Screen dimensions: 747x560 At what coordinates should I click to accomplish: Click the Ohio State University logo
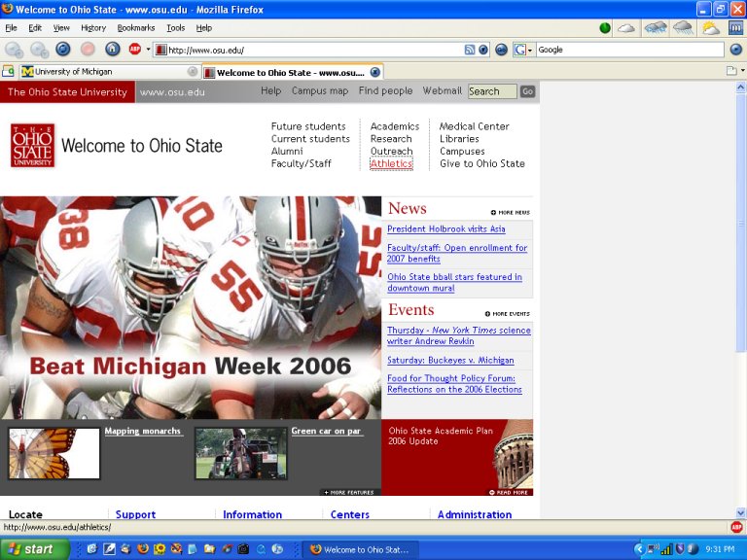coord(32,146)
